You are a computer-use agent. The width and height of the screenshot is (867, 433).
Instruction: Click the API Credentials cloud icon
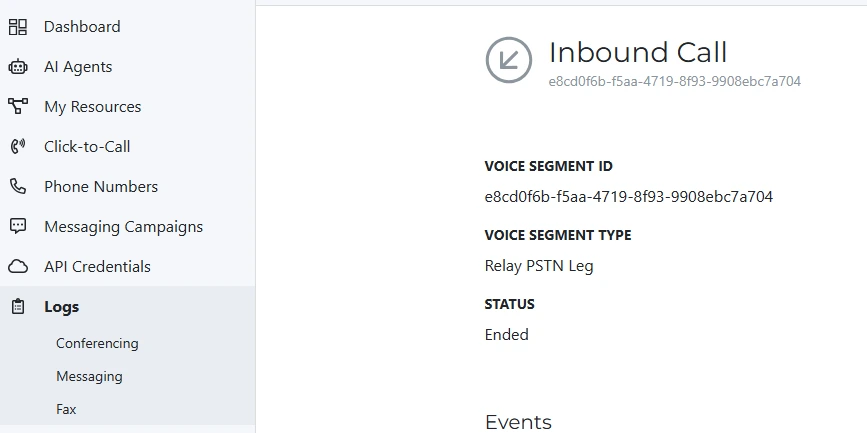(17, 266)
